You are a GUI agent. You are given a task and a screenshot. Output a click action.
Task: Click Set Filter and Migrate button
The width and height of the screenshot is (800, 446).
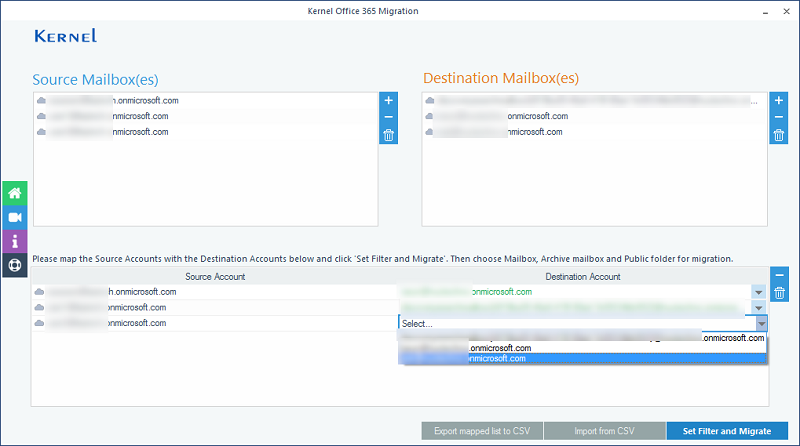(x=726, y=431)
